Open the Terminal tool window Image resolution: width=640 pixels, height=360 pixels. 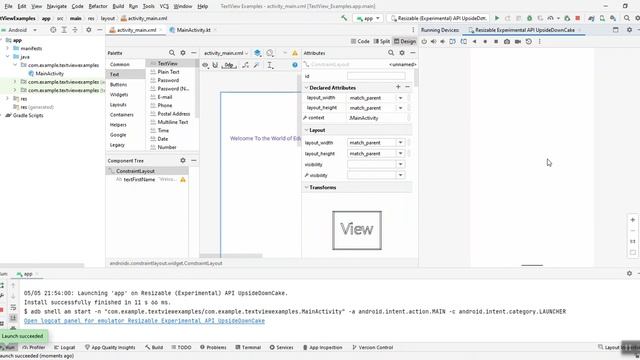[x=248, y=347]
